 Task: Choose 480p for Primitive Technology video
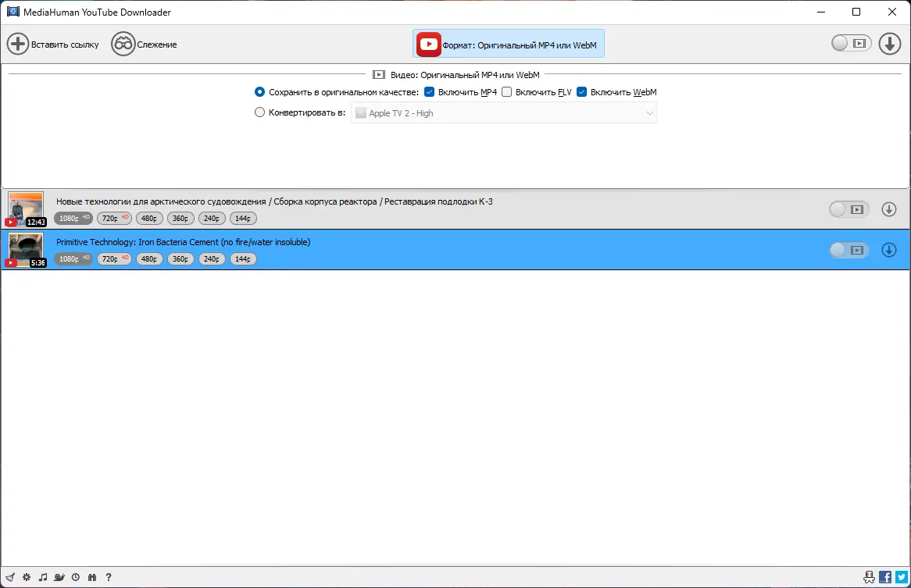pos(149,259)
